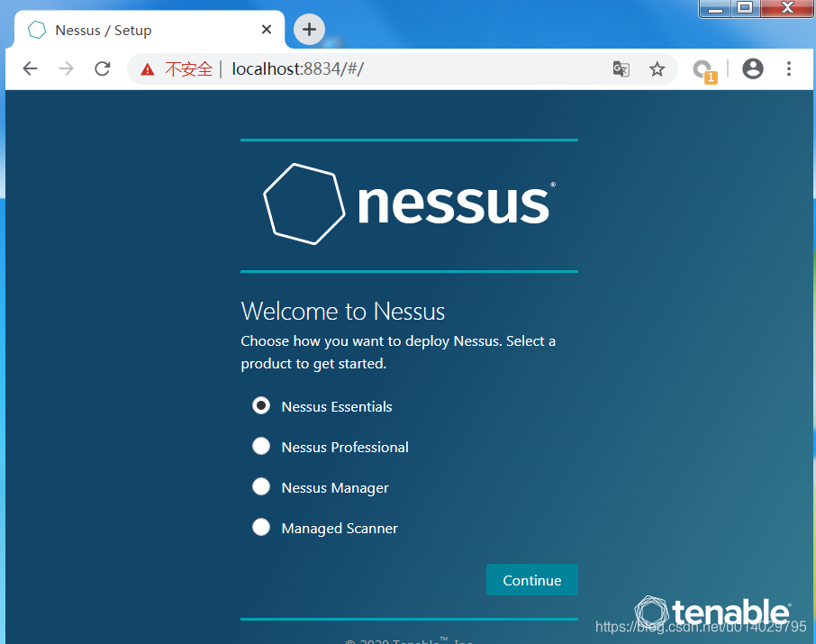This screenshot has height=644, width=816.
Task: Select the Nessus / Setup tab
Action: click(x=150, y=30)
